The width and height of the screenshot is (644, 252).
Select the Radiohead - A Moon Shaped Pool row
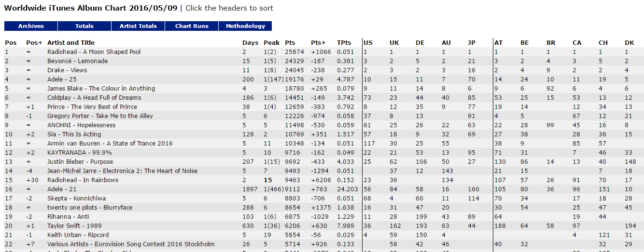pos(324,52)
